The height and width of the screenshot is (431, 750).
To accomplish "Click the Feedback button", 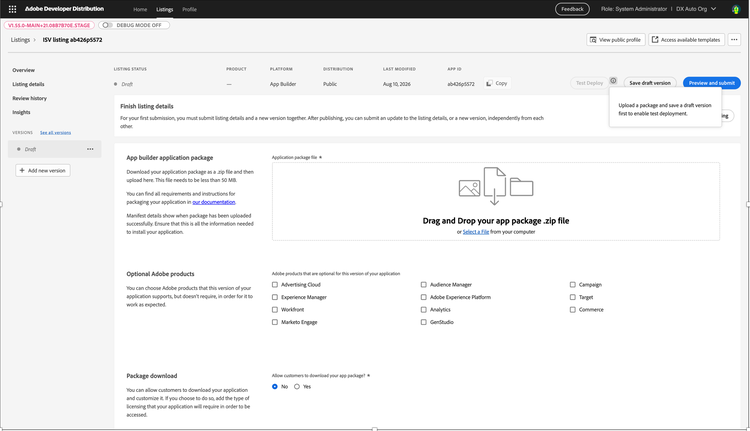I will pos(572,9).
